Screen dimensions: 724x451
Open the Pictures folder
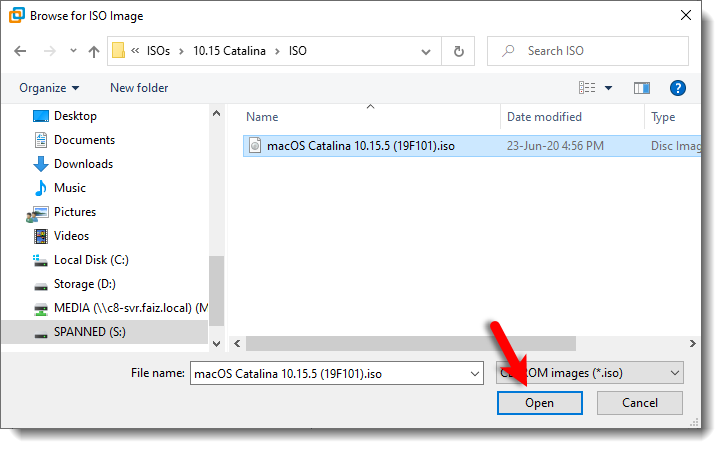75,212
